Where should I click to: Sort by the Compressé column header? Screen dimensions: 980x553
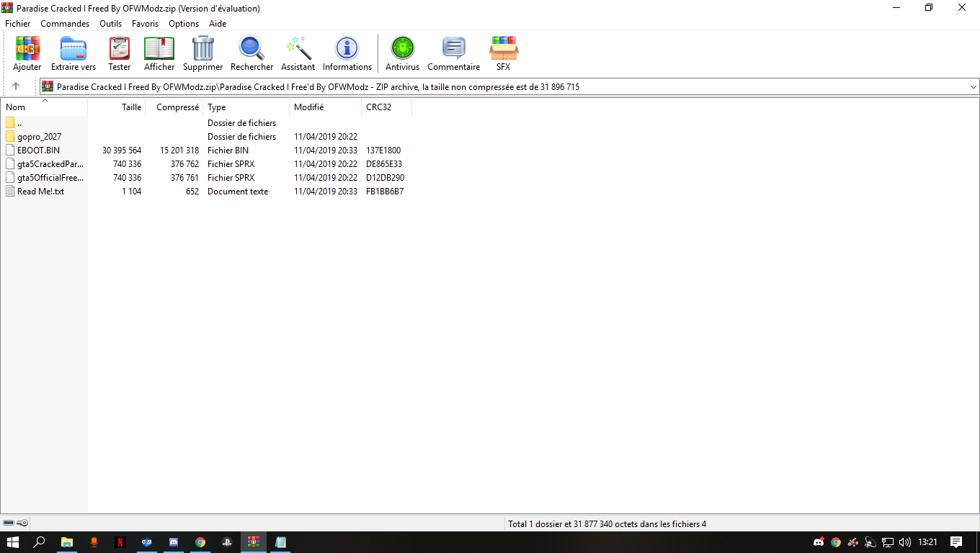[174, 107]
